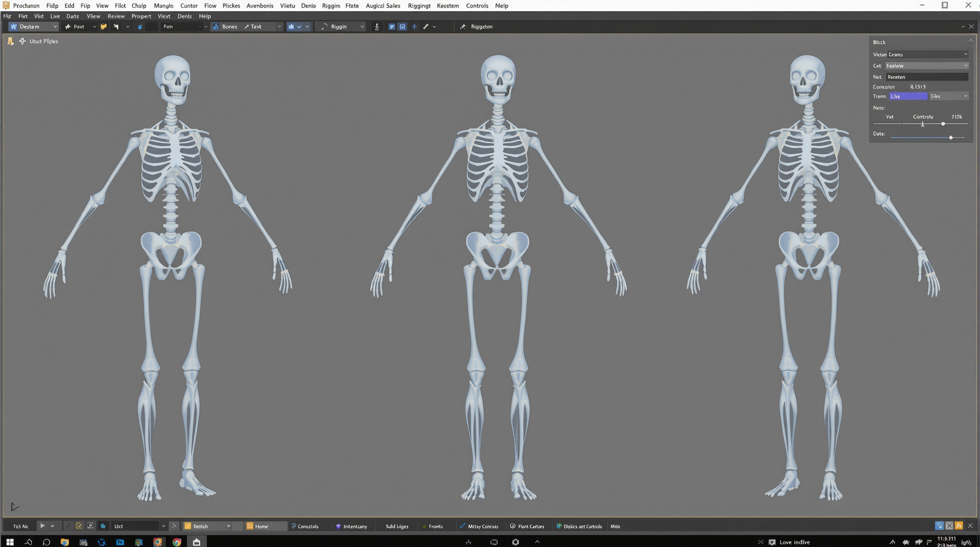Screen dimensions: 980x547
Task: Open the Avenbonis menu
Action: tap(260, 6)
